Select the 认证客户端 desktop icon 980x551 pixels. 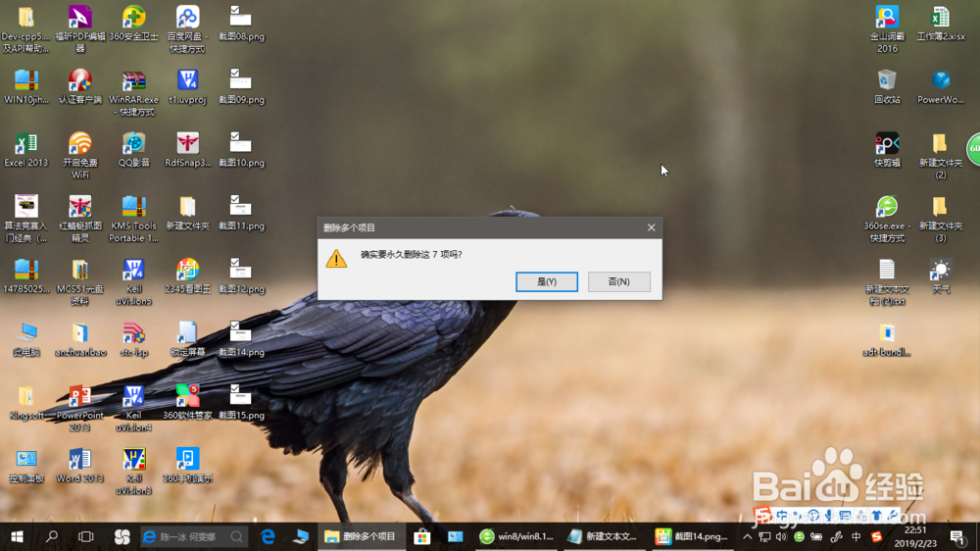(80, 86)
